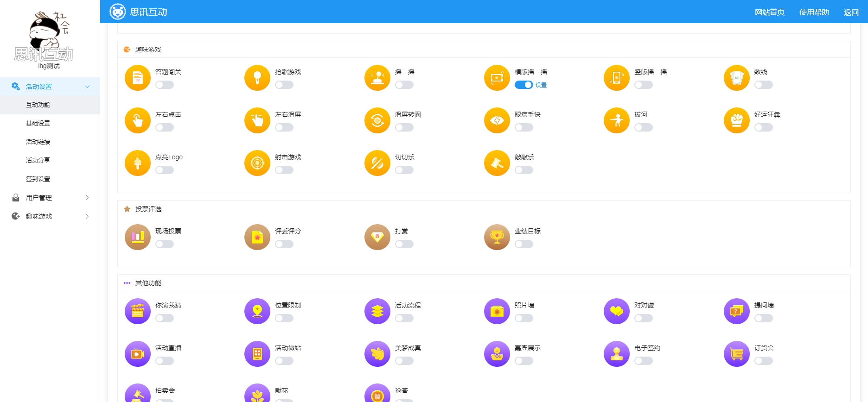This screenshot has height=402, width=868.
Task: Click the 答题闯关 orange game icon
Action: (x=137, y=78)
